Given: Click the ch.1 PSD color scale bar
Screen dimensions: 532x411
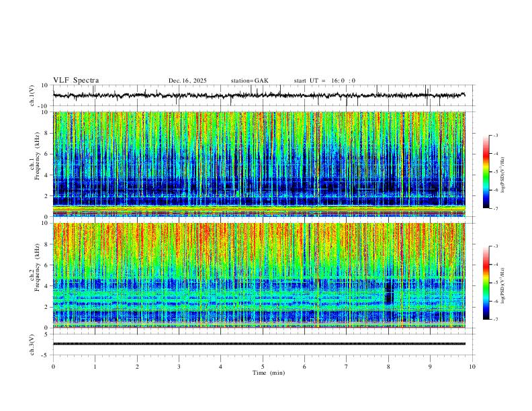Looking at the screenshot, I should (x=486, y=172).
